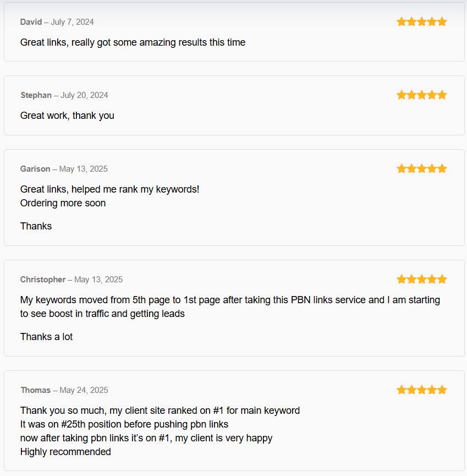
Task: Click the star rating on David's review
Action: pos(421,22)
